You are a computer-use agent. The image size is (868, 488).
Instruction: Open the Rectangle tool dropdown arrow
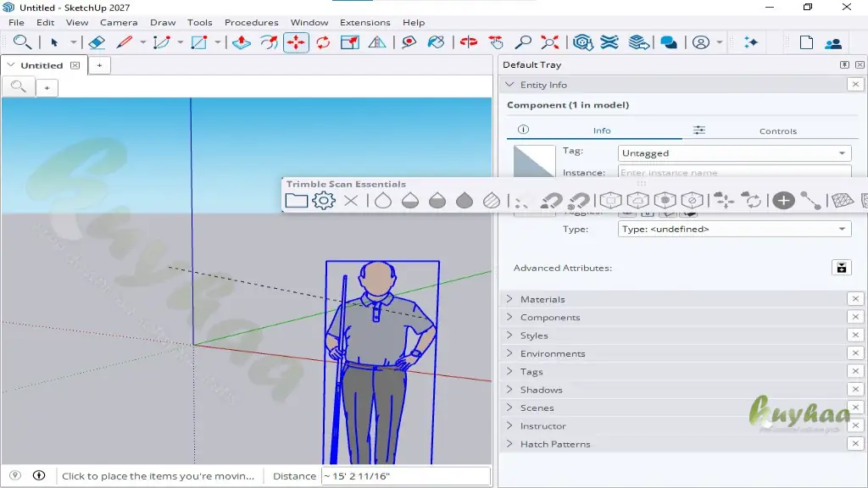(217, 42)
